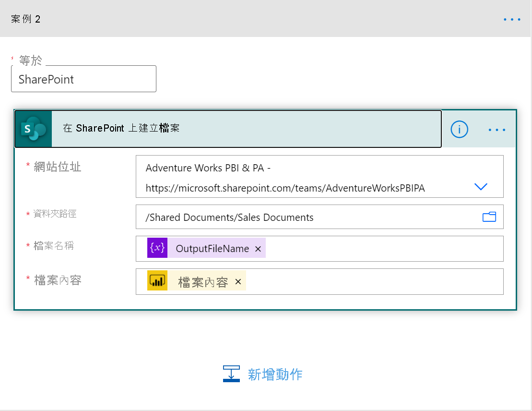
Task: Click the 新增動作 icon
Action: (231, 374)
